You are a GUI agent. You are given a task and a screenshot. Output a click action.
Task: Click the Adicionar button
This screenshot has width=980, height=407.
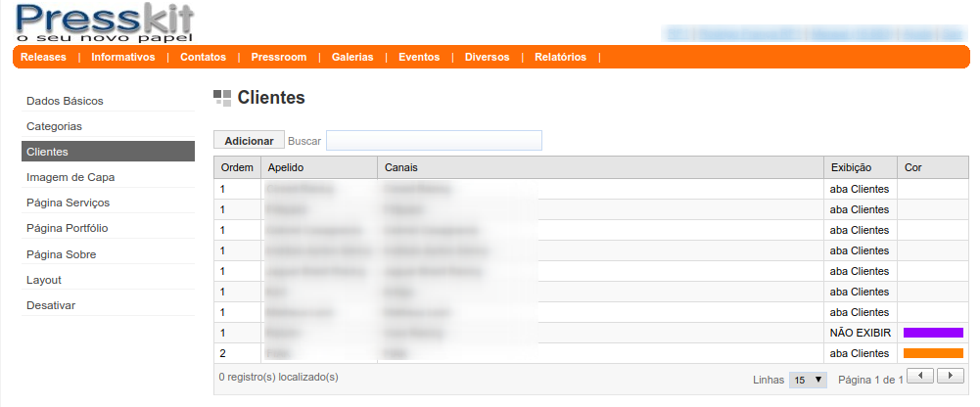click(249, 141)
